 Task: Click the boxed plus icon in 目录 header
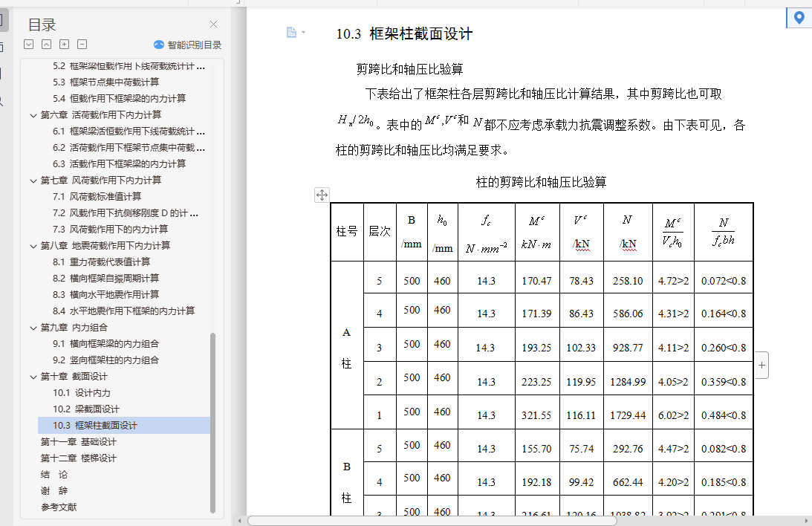click(x=64, y=45)
